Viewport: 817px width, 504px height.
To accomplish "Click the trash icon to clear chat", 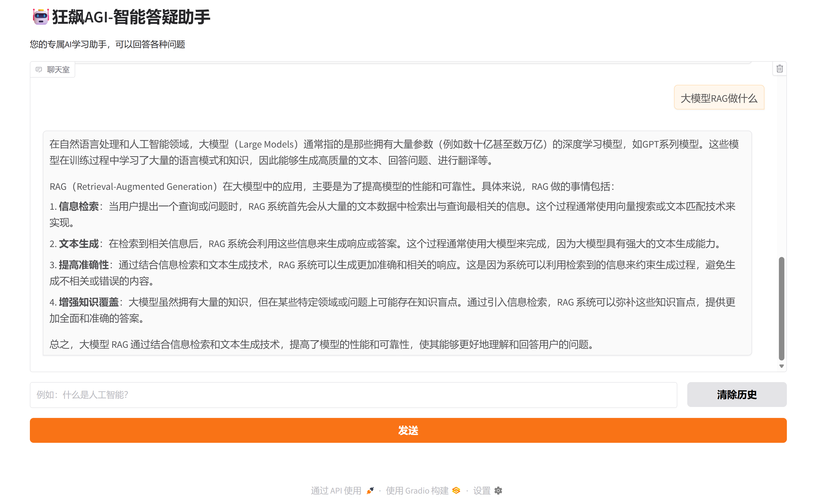I will click(x=779, y=69).
